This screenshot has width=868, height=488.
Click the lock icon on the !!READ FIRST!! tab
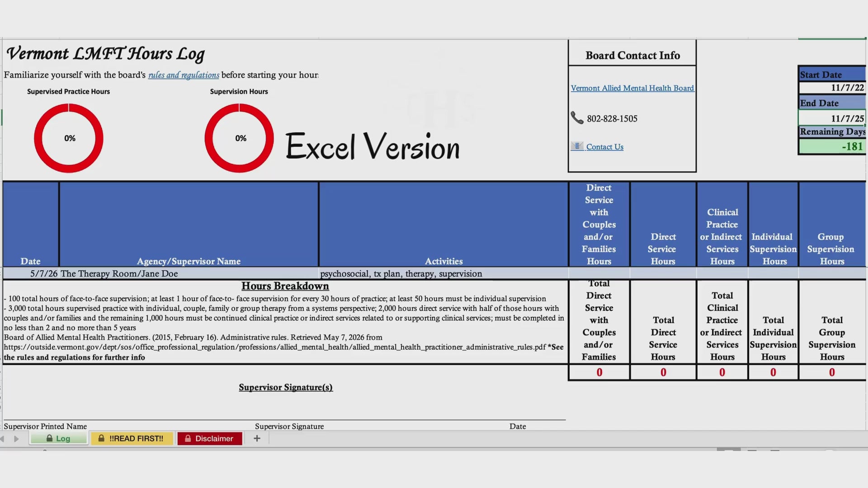[102, 438]
